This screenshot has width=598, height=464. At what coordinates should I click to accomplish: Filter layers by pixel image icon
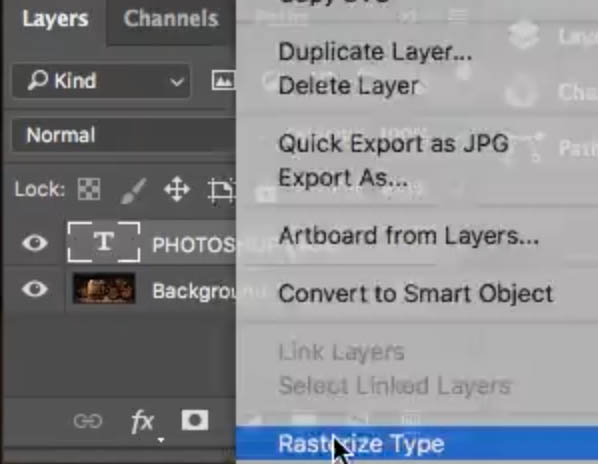pyautogui.click(x=223, y=80)
